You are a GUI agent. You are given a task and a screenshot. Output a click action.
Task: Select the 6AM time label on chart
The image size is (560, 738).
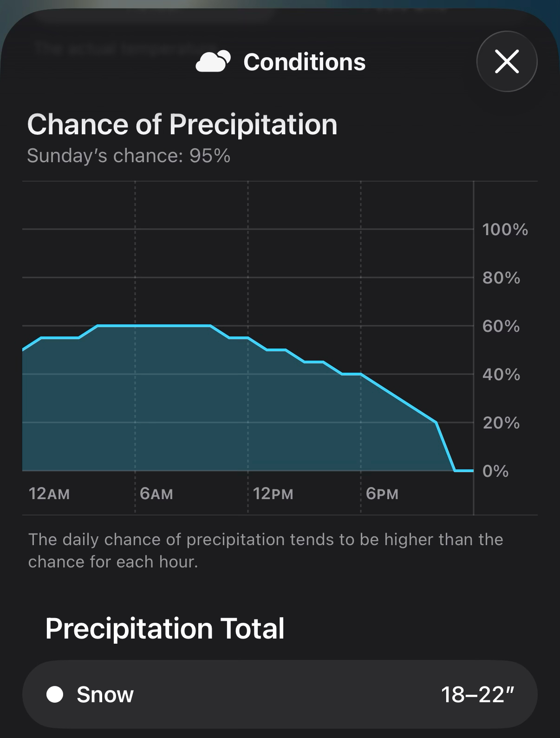tap(156, 494)
